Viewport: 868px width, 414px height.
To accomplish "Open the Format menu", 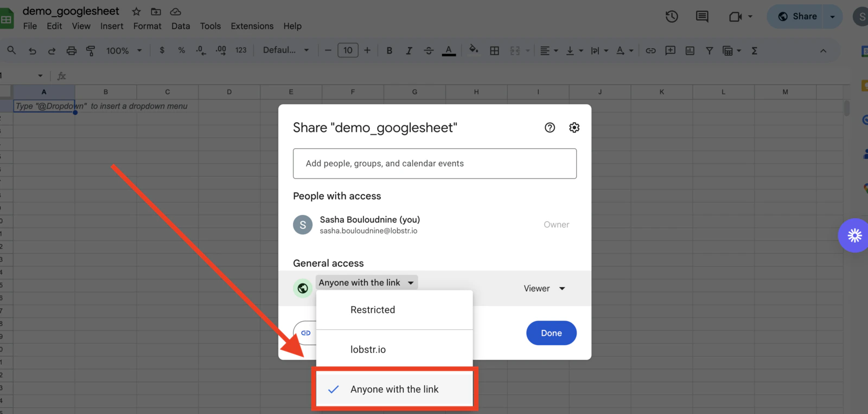I will click(x=148, y=26).
